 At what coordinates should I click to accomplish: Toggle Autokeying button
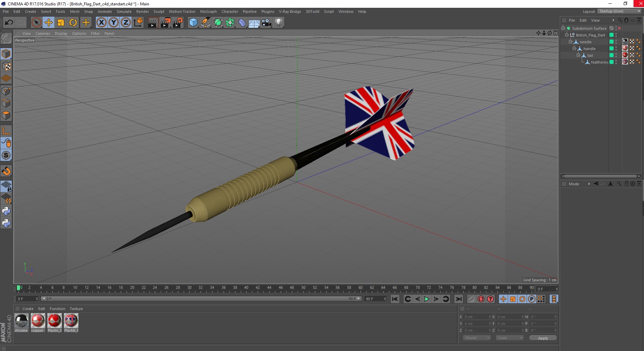[x=481, y=299]
